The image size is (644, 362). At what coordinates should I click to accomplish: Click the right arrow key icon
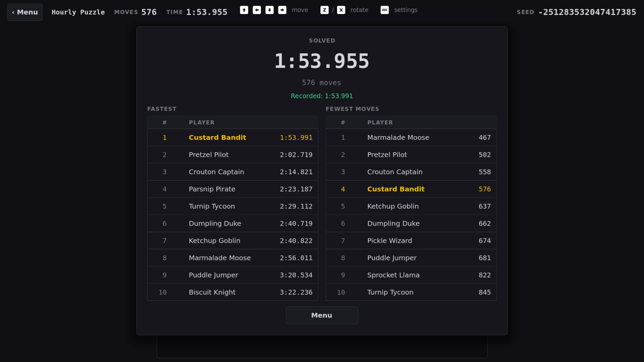pos(282,10)
